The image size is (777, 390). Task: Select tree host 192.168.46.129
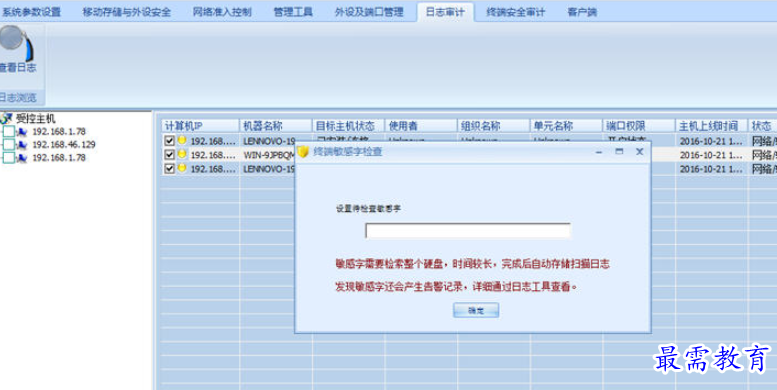point(64,145)
